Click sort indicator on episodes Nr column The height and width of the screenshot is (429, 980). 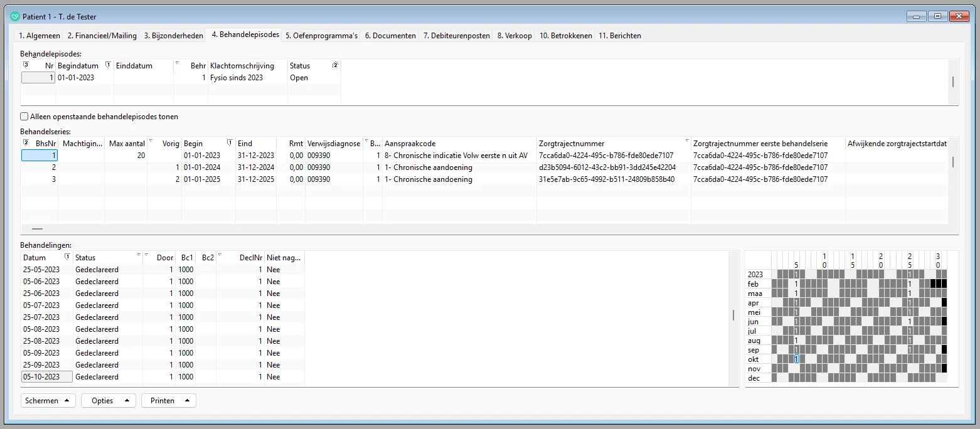26,65
